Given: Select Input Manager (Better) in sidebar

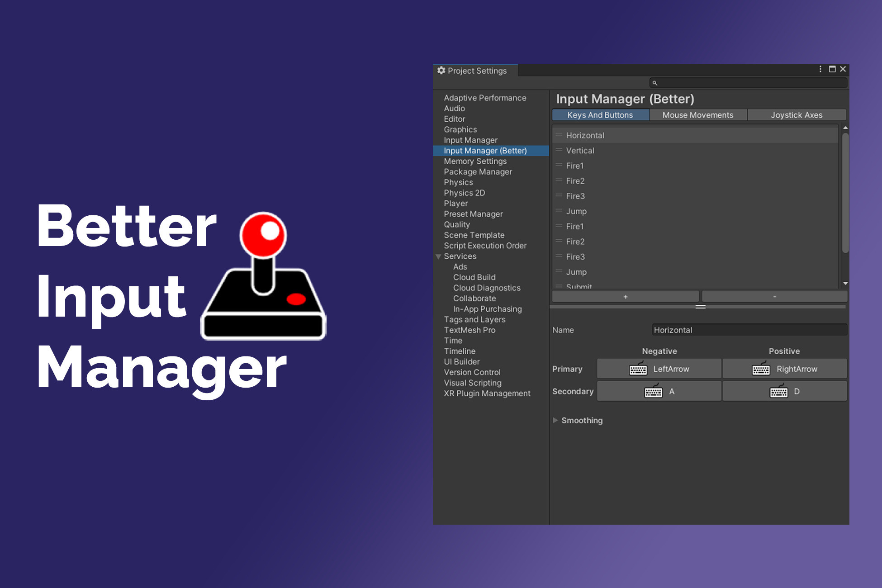Looking at the screenshot, I should [x=491, y=151].
